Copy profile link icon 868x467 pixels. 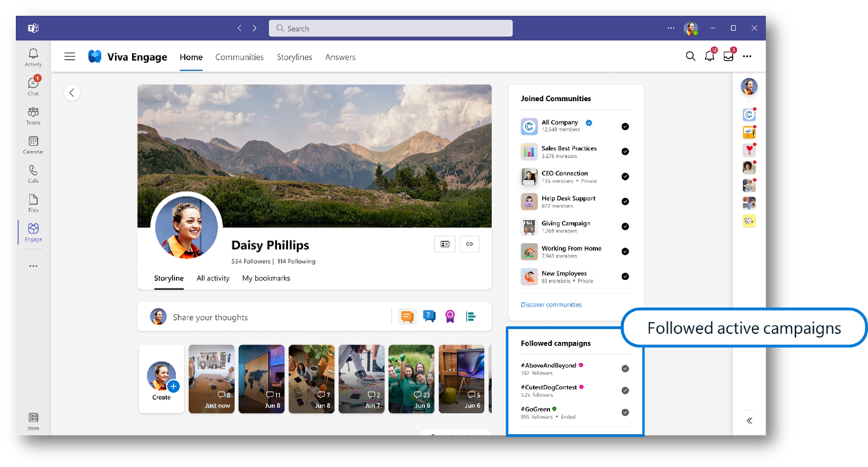tap(469, 244)
